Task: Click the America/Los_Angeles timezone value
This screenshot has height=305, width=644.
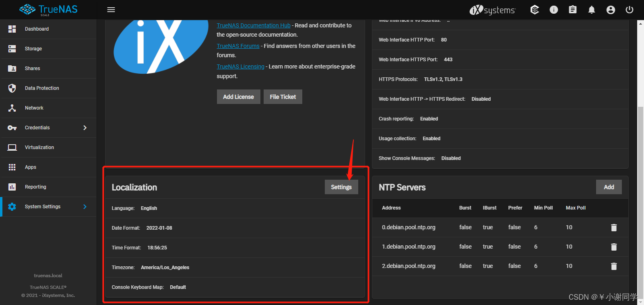Action: tap(165, 268)
